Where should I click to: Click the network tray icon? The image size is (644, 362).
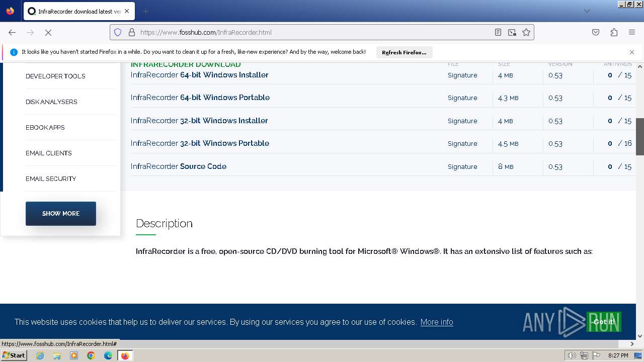(584, 355)
